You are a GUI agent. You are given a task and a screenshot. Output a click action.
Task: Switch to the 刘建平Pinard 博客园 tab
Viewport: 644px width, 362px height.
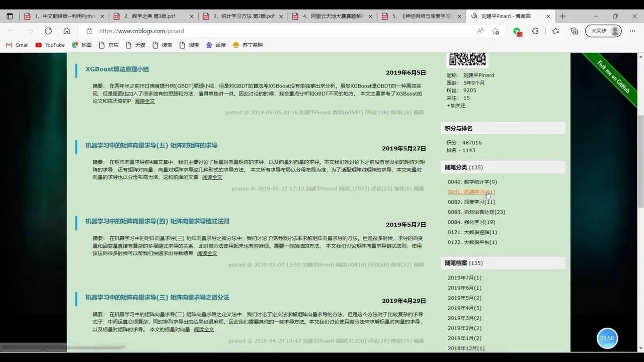[x=507, y=16]
